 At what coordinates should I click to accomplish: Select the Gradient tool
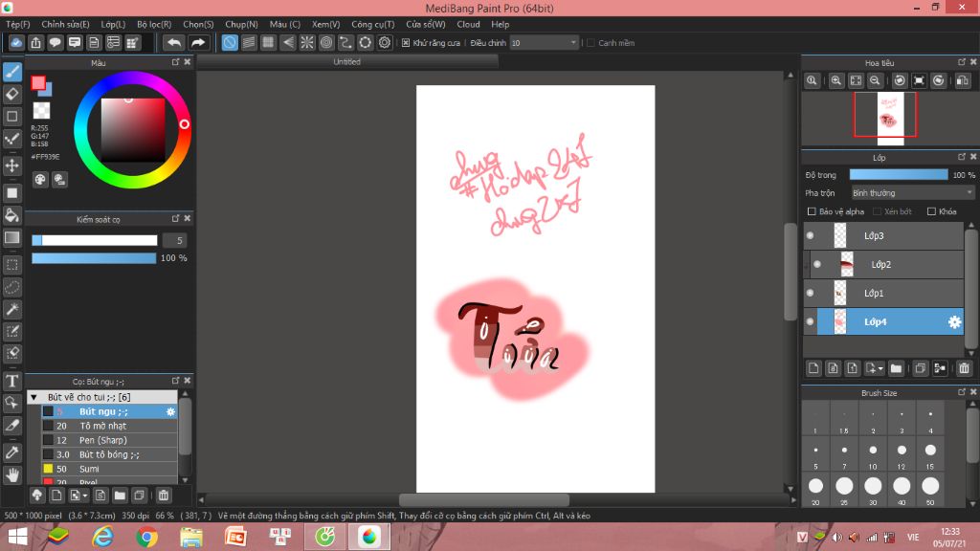(11, 238)
